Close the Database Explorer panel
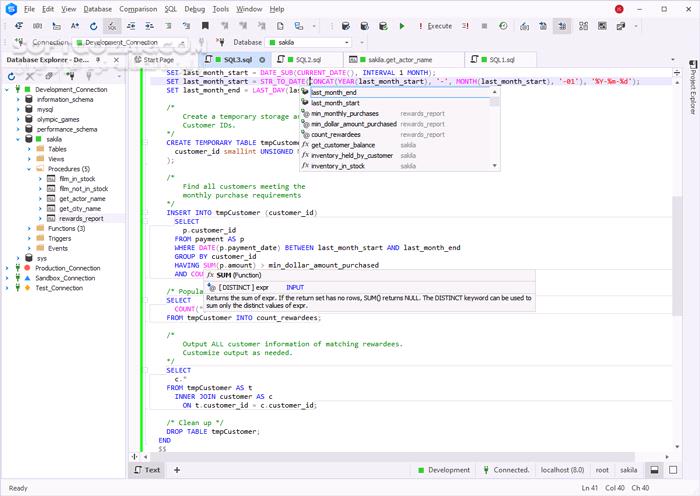The height and width of the screenshot is (496, 700). (x=117, y=60)
